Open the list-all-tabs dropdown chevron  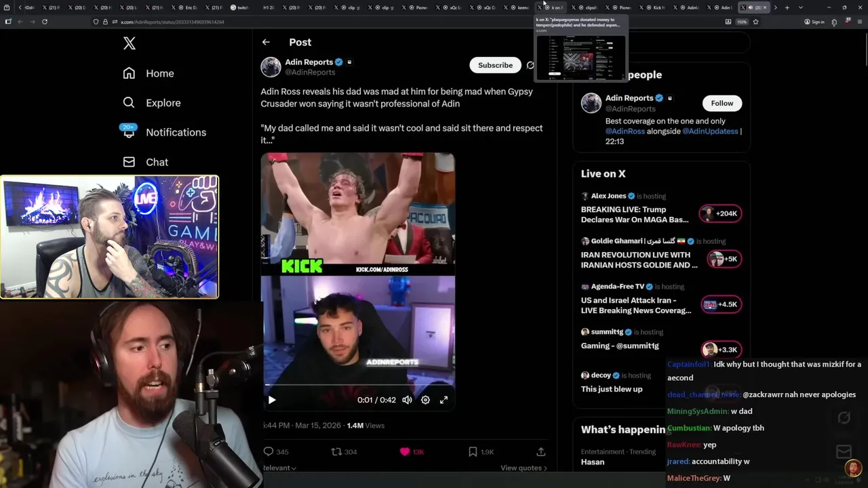click(x=800, y=7)
